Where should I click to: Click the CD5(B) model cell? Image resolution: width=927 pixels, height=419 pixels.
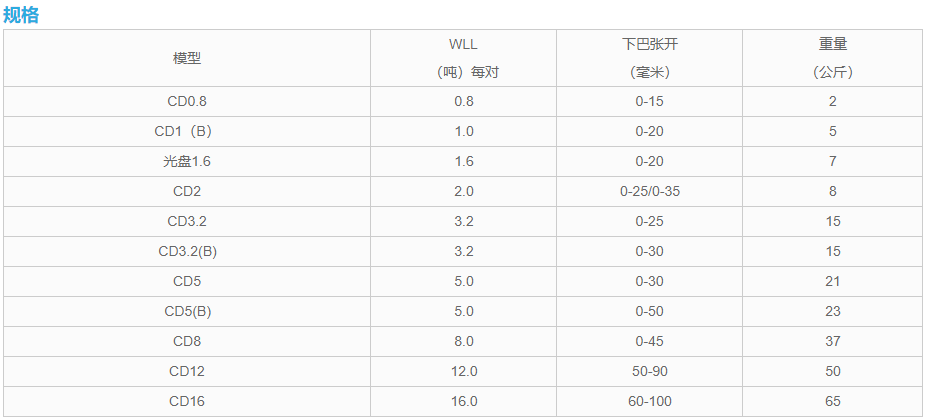[x=187, y=311]
